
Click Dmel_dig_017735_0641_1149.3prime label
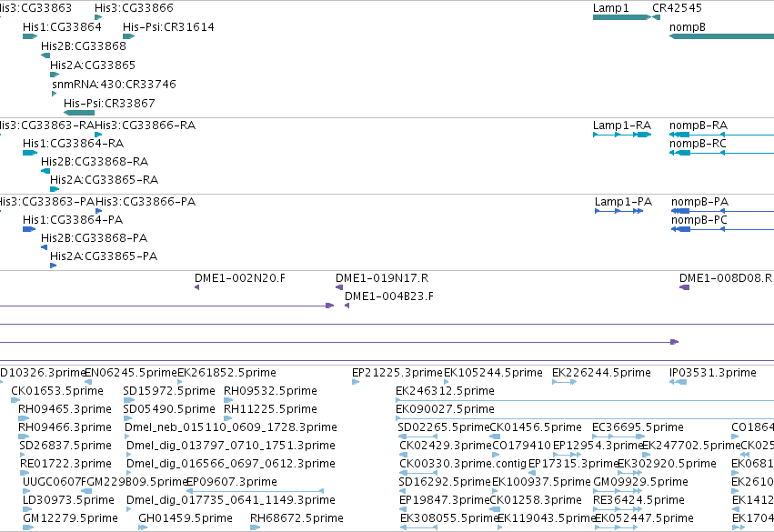coord(231,500)
